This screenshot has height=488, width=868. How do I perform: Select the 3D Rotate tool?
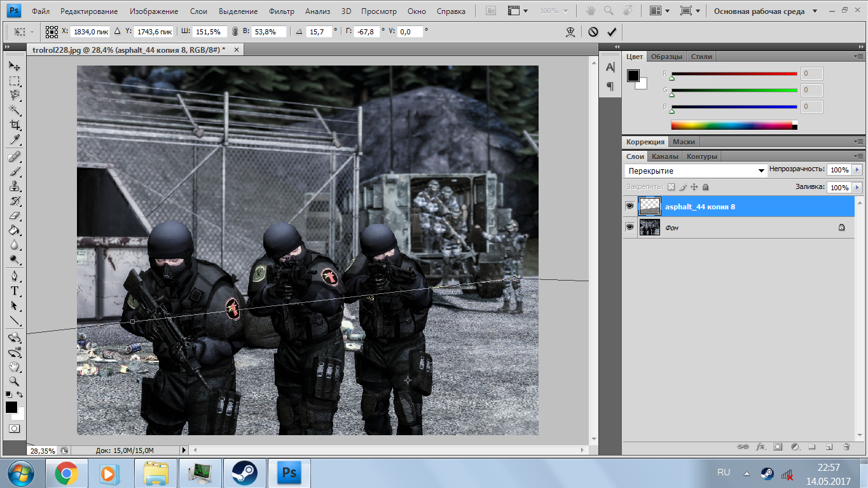pos(14,338)
